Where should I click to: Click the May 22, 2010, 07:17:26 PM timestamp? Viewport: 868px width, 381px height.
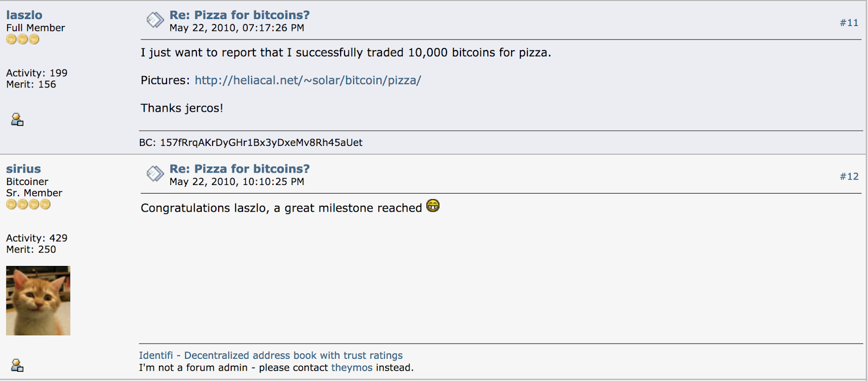237,28
